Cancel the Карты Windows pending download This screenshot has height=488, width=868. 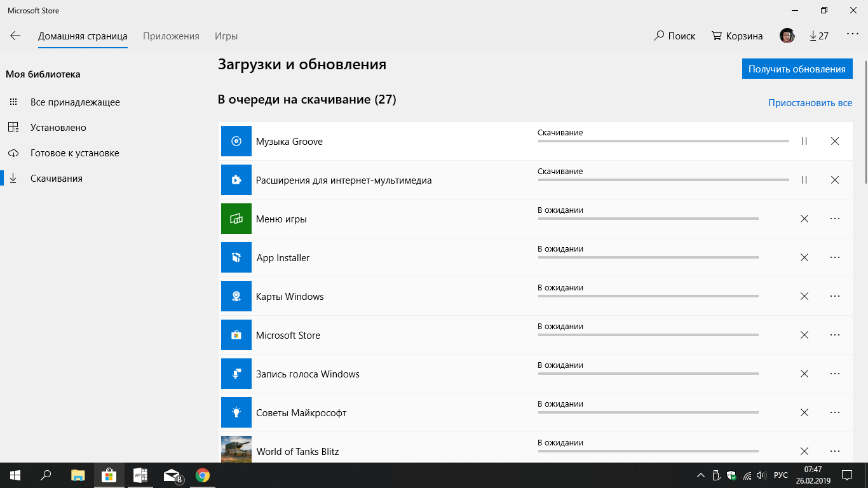tap(804, 296)
